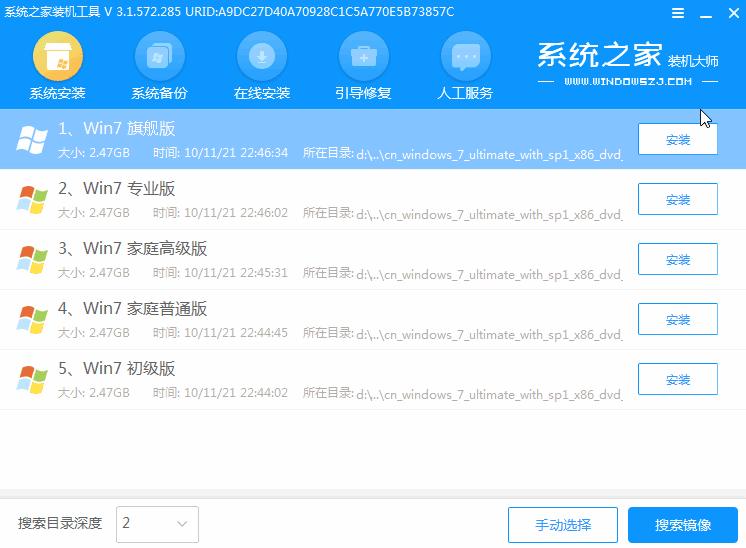Select the 5、Win7 初级版 title
Screen dimensions: 746x548
pos(117,368)
